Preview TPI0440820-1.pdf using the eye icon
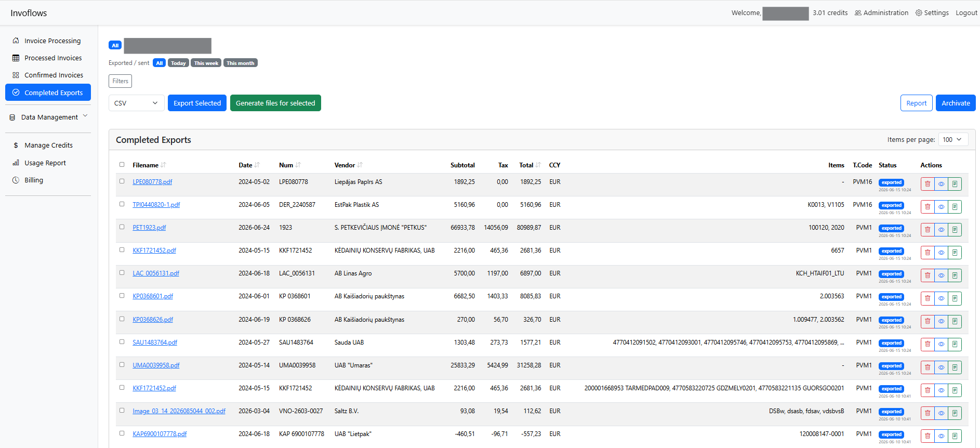980x448 pixels. coord(941,207)
